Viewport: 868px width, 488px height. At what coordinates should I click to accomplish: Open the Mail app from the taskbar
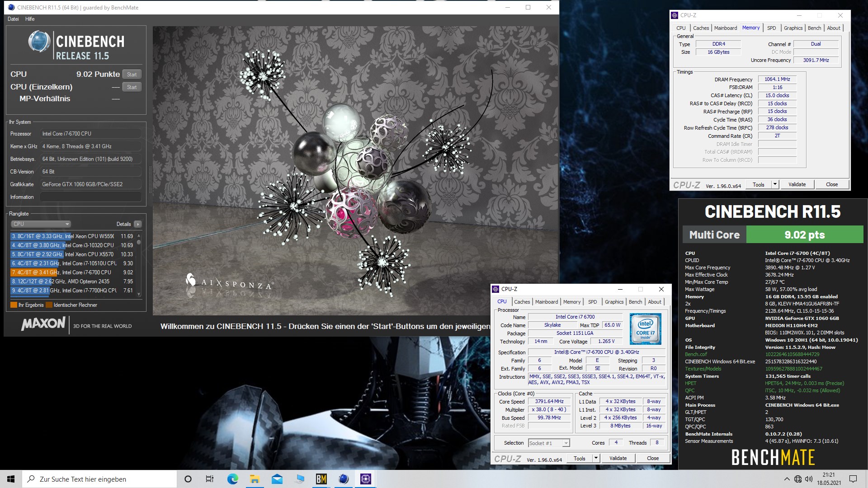(x=277, y=479)
